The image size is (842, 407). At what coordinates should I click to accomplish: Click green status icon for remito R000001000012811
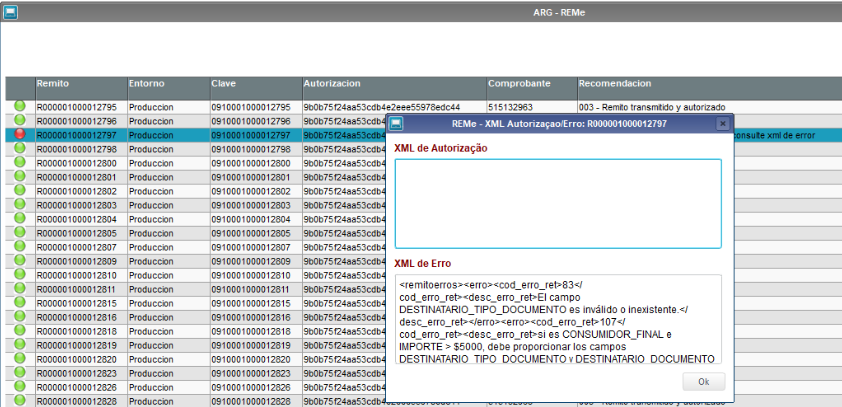(x=20, y=288)
